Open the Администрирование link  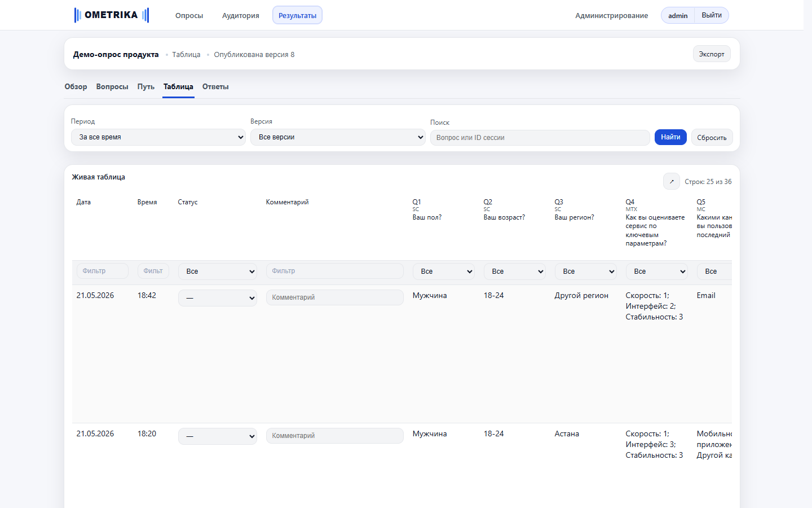(611, 15)
